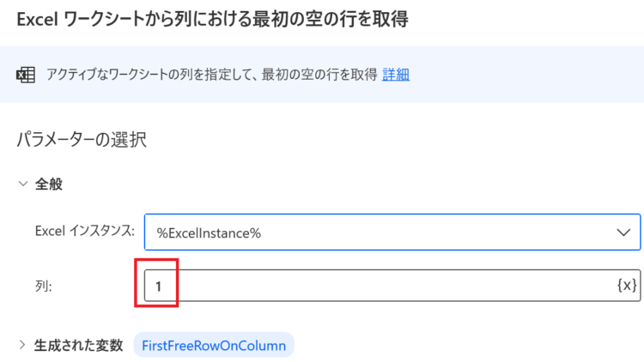Open the {x} variable picker in 列 field
This screenshot has width=644, height=362.
[x=627, y=285]
